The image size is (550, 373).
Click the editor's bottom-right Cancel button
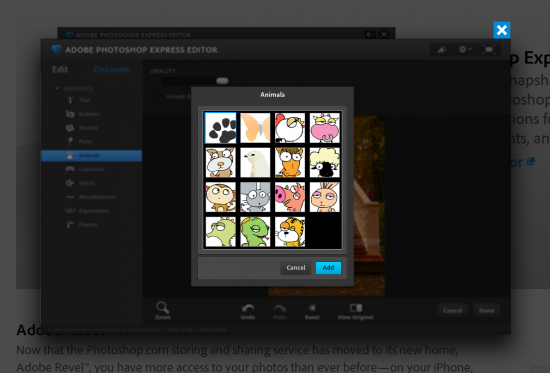tap(452, 311)
